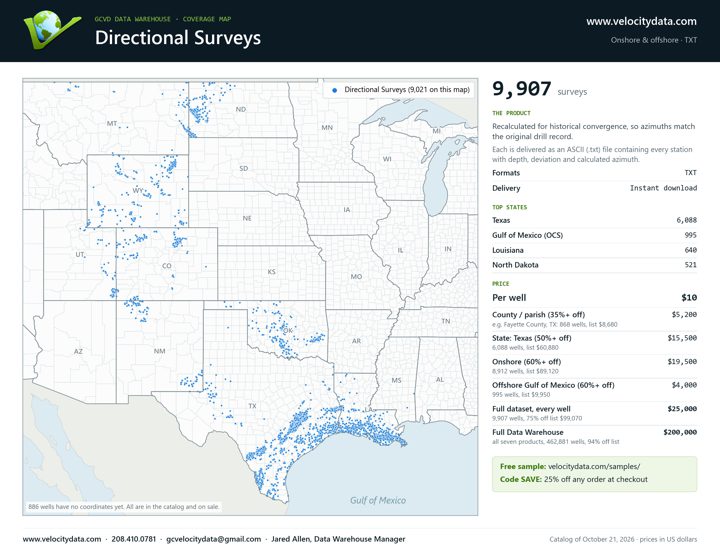Click the $5,200 county price
The height and width of the screenshot is (556, 720).
click(684, 315)
